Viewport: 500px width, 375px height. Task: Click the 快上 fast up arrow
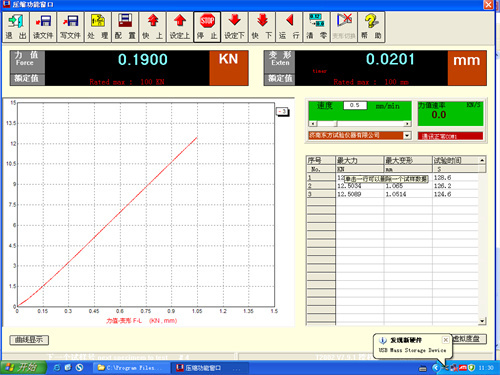(x=152, y=27)
